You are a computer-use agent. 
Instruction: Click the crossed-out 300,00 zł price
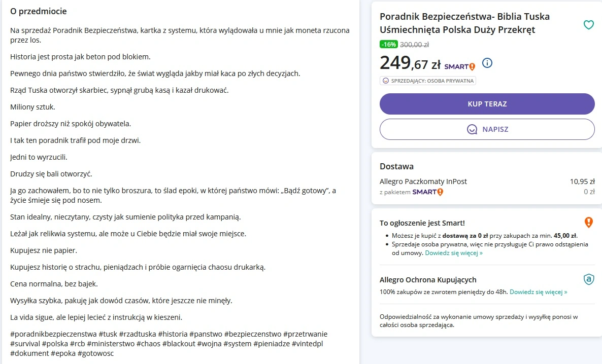414,44
